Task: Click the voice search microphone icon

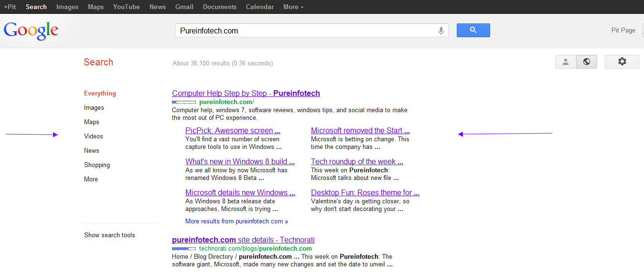Action: (441, 31)
